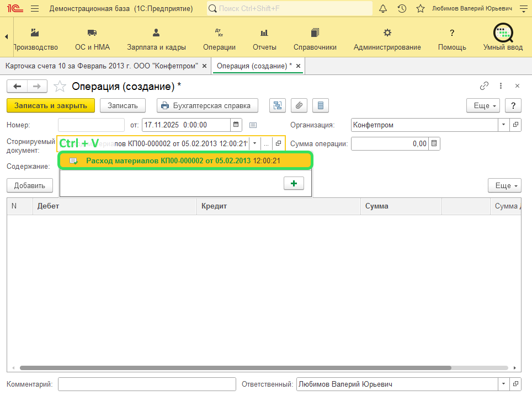Print Бухгалтерская справка
This screenshot has width=532, height=417.
pyautogui.click(x=208, y=105)
